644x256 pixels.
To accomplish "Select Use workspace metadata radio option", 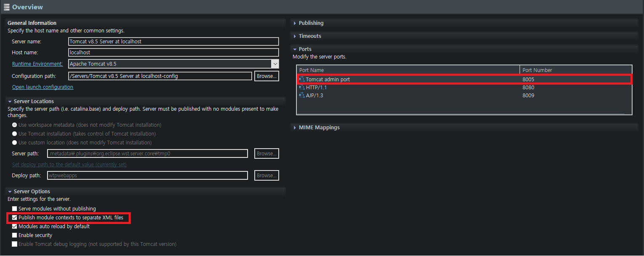I will pos(15,125).
